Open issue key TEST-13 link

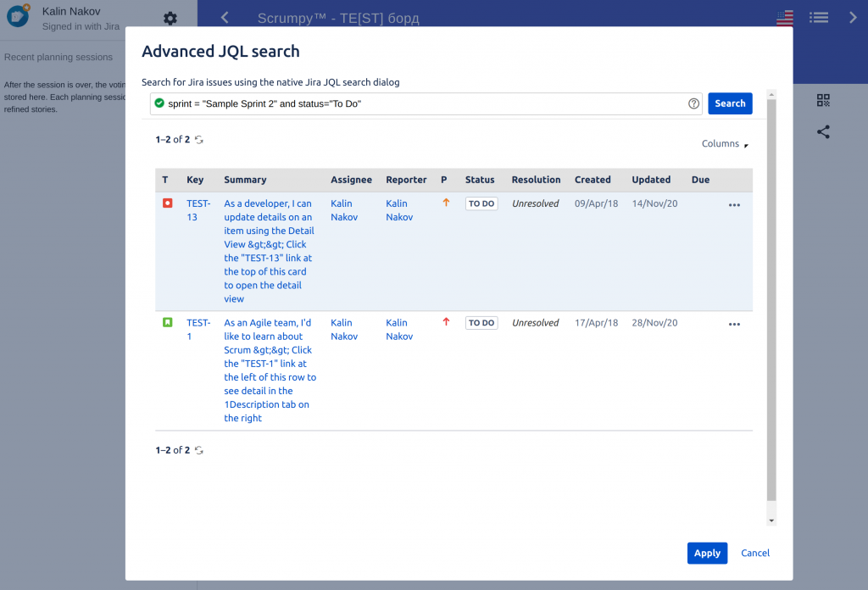pos(198,210)
